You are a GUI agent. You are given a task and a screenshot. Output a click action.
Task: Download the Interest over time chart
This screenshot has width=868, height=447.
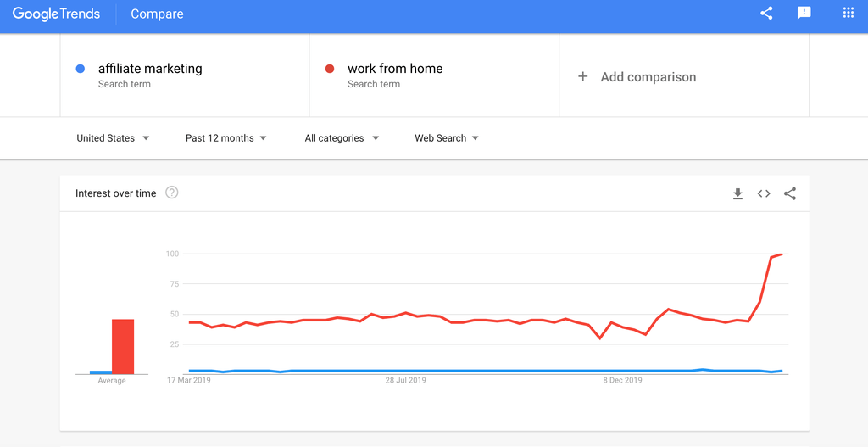pos(737,193)
